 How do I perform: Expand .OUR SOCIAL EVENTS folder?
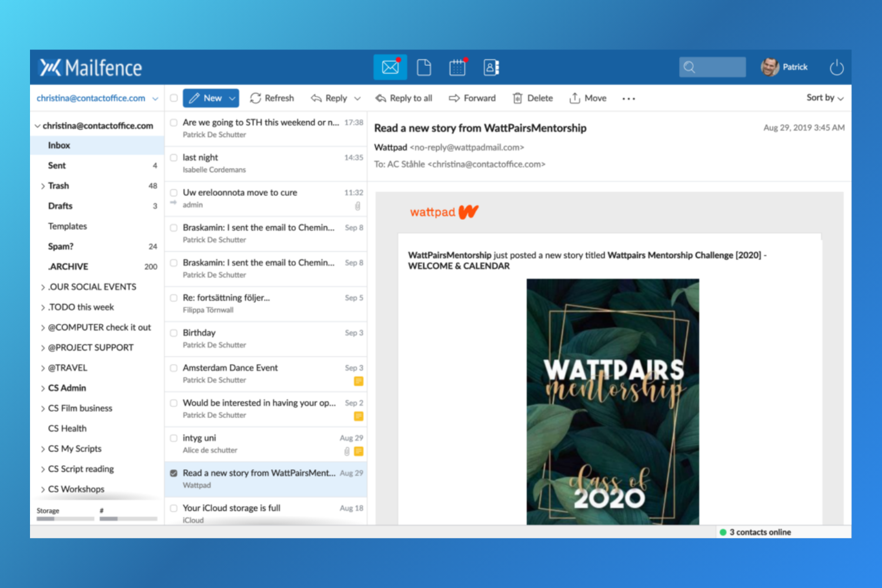click(x=43, y=288)
